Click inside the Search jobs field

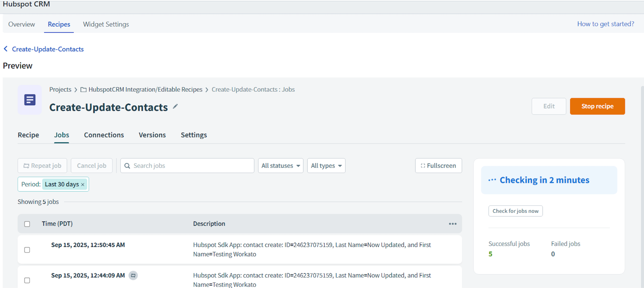[187, 166]
